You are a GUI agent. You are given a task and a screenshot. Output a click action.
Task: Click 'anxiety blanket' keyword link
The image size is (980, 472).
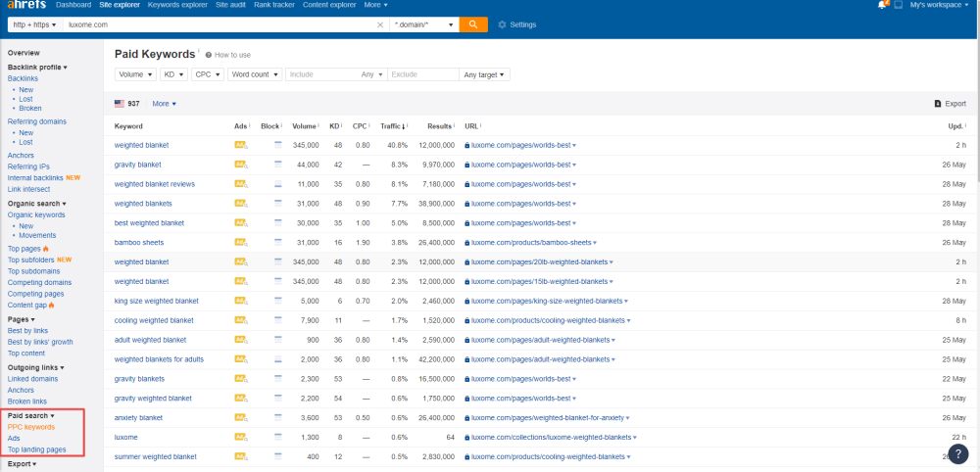coord(138,417)
